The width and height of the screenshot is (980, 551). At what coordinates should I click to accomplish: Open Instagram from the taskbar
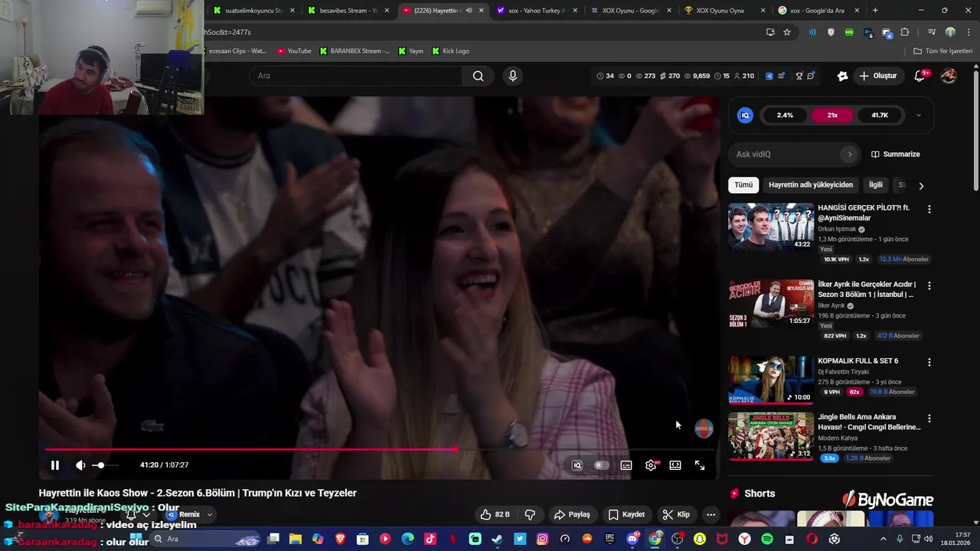543,539
